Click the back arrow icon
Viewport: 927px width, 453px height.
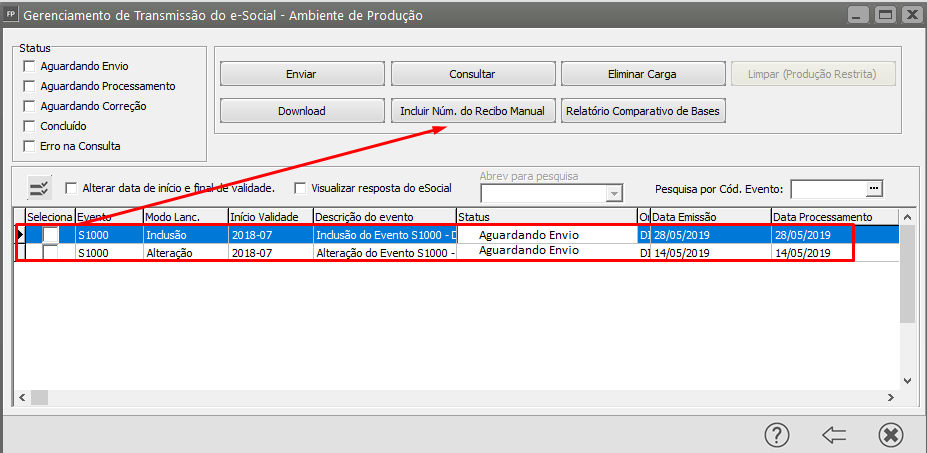[834, 436]
